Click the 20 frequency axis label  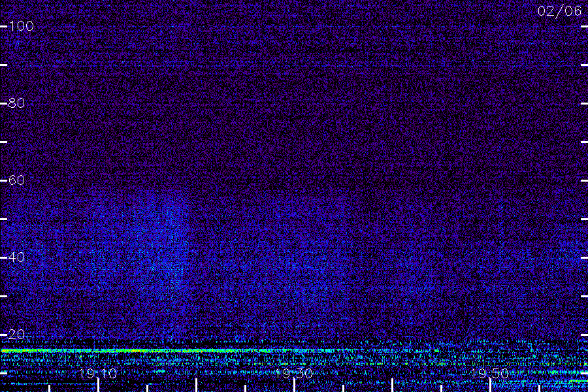16,335
